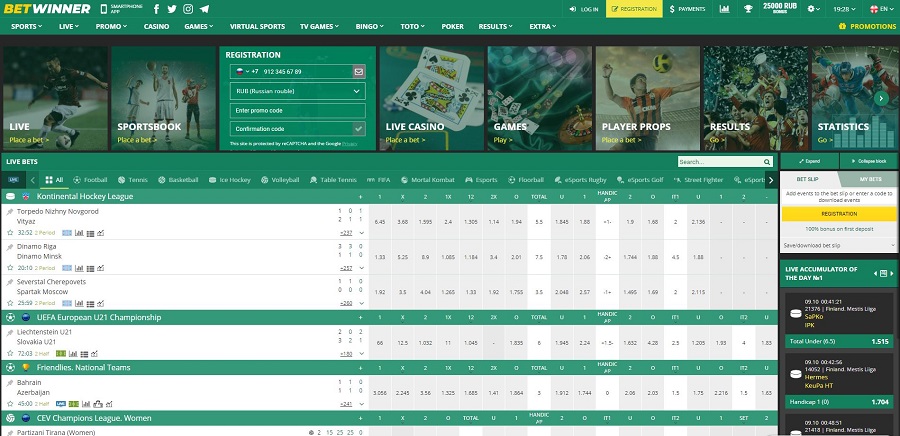Open the Casino menu item

[156, 26]
